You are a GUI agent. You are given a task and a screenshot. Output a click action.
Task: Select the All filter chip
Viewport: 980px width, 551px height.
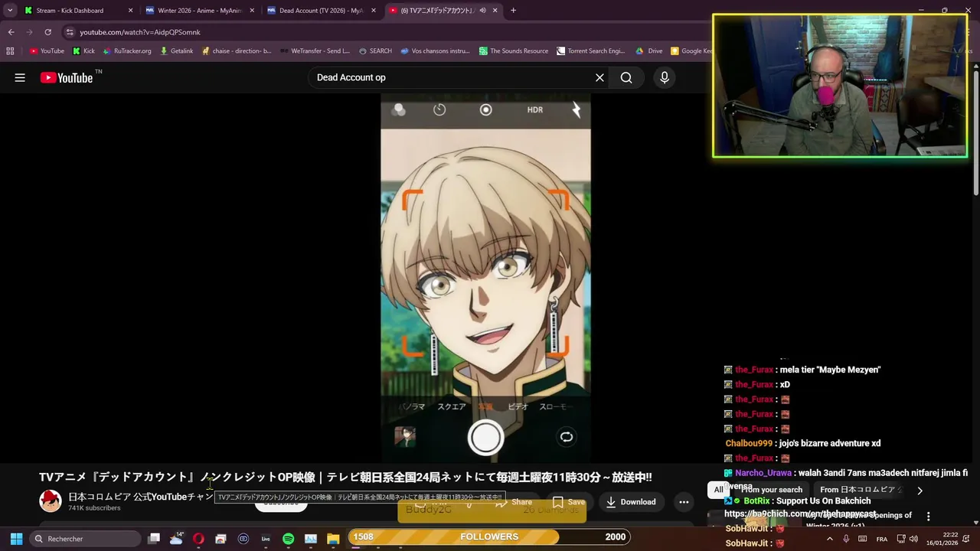pyautogui.click(x=718, y=490)
